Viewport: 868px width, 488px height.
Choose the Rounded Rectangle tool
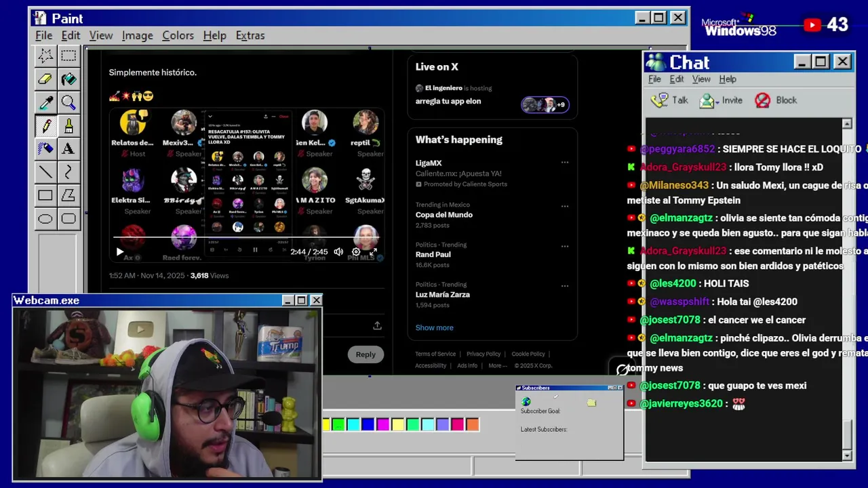(x=68, y=218)
